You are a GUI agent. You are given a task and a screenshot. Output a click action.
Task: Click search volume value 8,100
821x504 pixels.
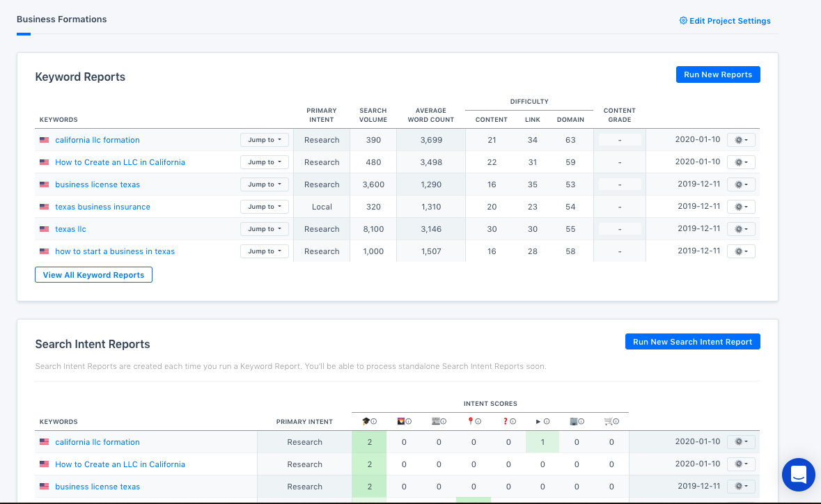pos(373,229)
